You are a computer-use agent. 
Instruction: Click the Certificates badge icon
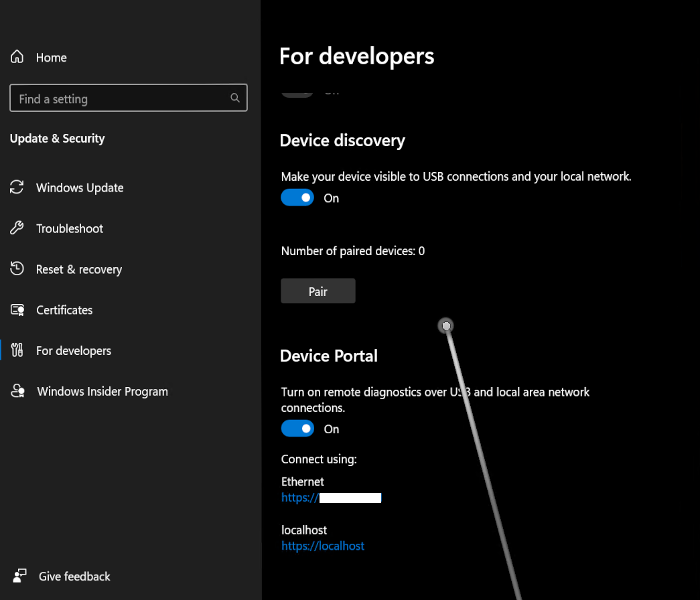(x=17, y=310)
